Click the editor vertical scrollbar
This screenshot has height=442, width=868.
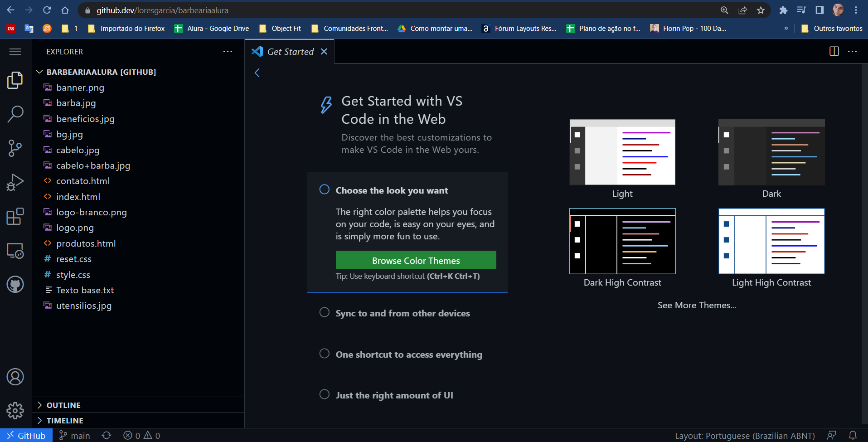point(864,245)
